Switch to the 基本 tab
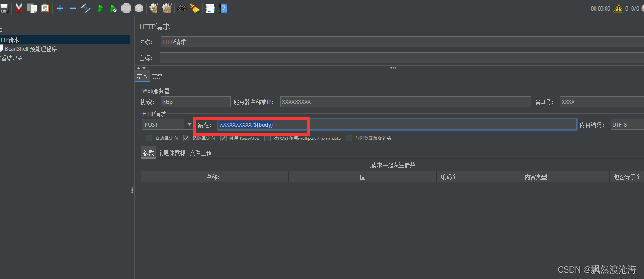The height and width of the screenshot is (279, 644). [142, 76]
